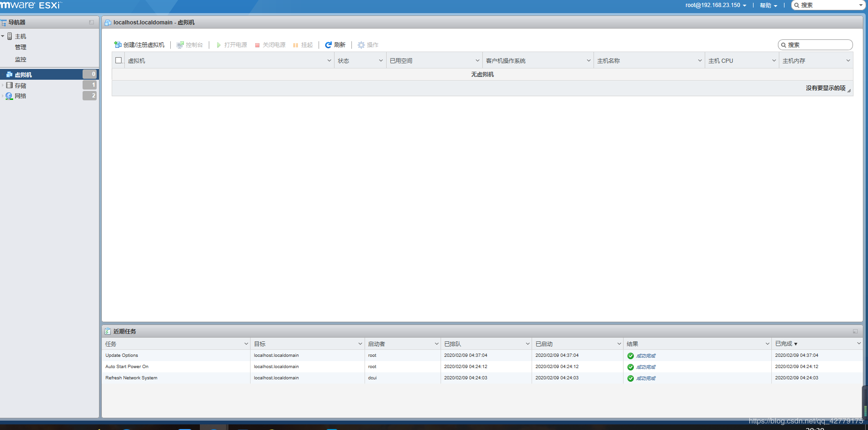
Task: Collapse the Host (主机) tree node
Action: [x=3, y=36]
